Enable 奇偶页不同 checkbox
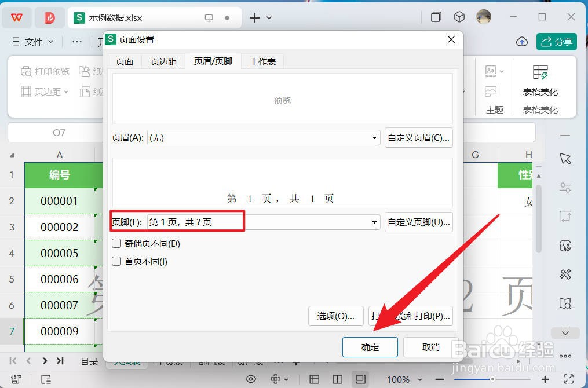Image resolution: width=588 pixels, height=388 pixels. pyautogui.click(x=116, y=243)
